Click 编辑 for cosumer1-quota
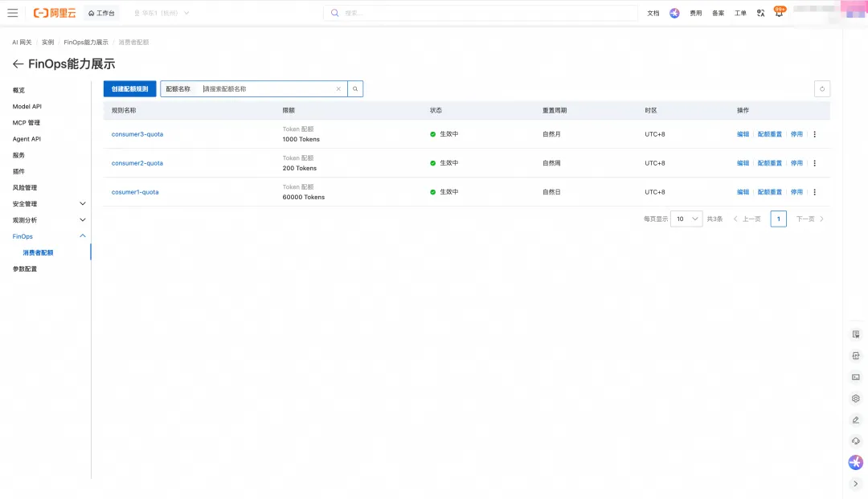 coord(743,192)
